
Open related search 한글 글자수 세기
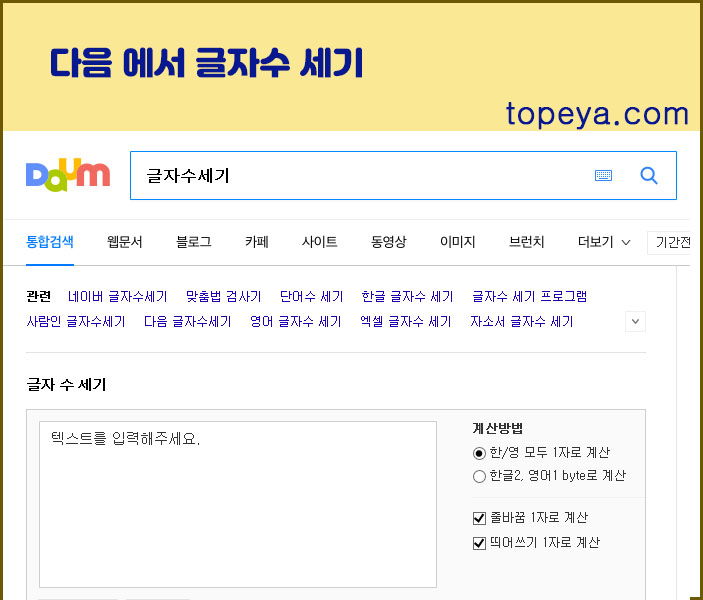point(407,296)
